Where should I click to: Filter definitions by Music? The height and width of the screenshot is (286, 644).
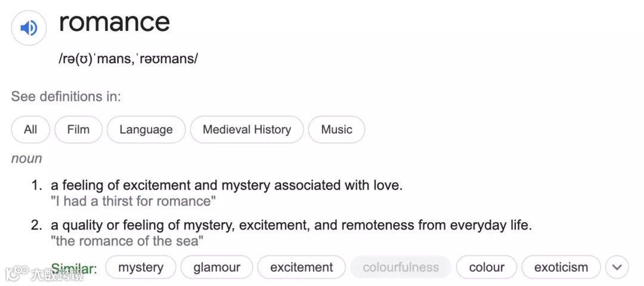[x=336, y=129]
